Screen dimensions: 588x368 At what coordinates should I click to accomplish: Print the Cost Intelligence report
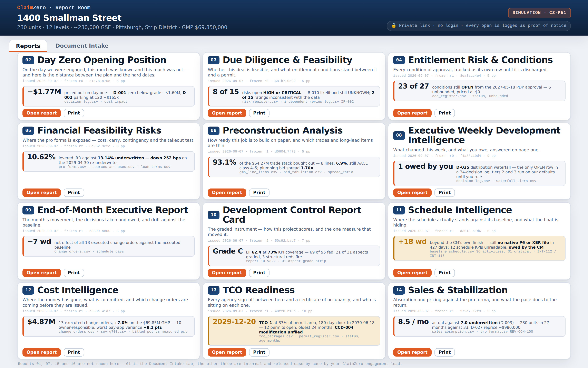pos(74,352)
